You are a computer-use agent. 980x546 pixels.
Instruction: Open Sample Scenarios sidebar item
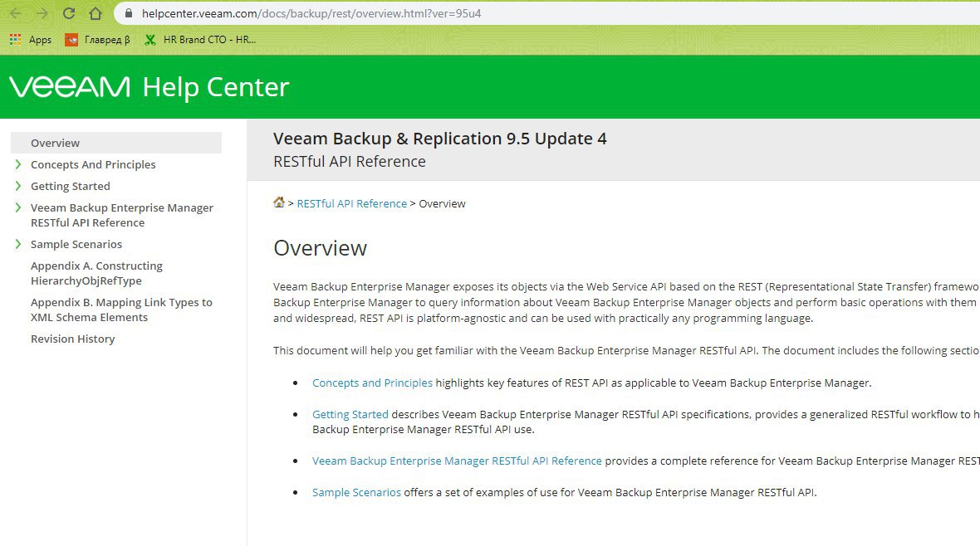(x=76, y=244)
